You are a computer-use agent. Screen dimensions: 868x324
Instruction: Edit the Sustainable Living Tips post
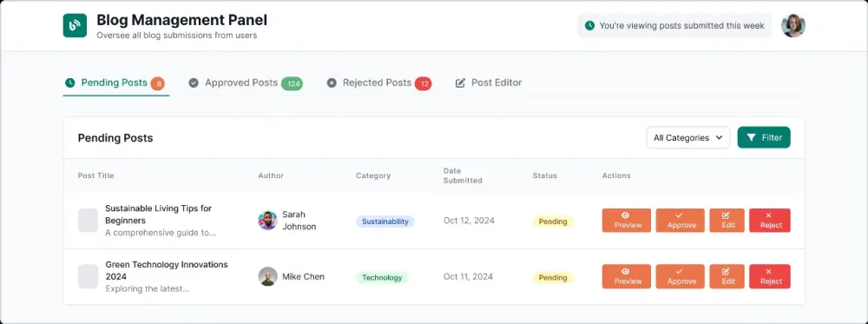pyautogui.click(x=727, y=221)
